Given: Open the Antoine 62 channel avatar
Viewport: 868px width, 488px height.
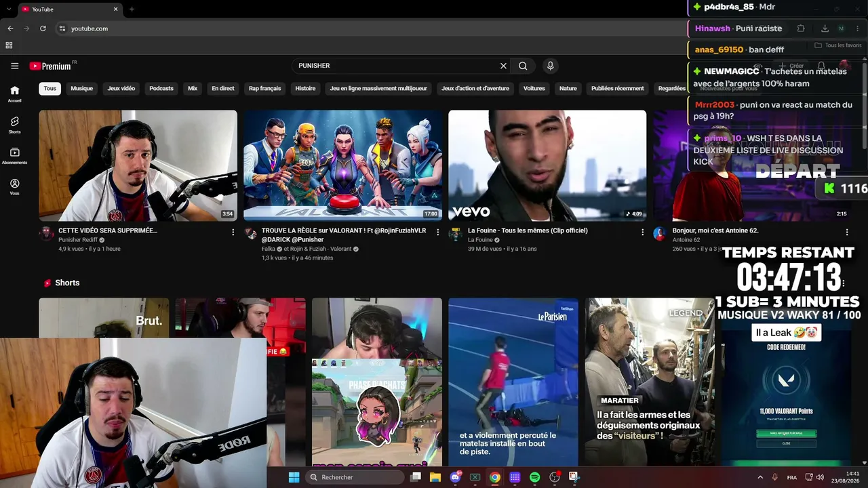Looking at the screenshot, I should (660, 234).
